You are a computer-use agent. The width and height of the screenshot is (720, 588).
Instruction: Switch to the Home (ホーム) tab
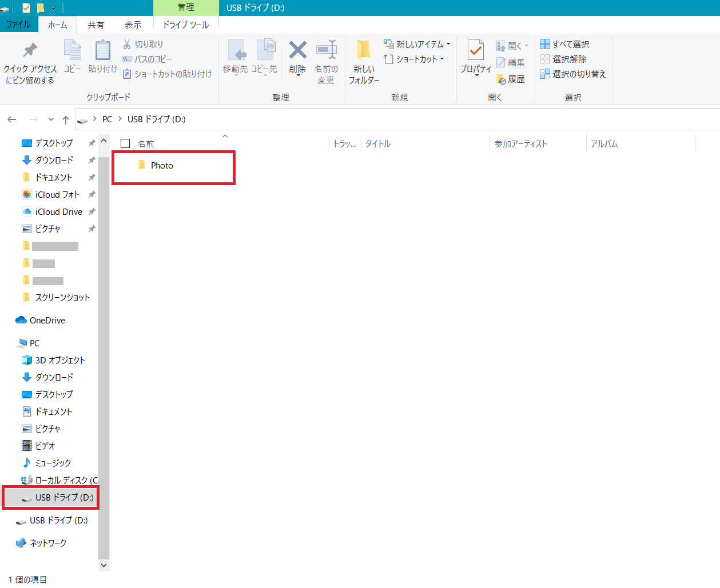(x=57, y=25)
